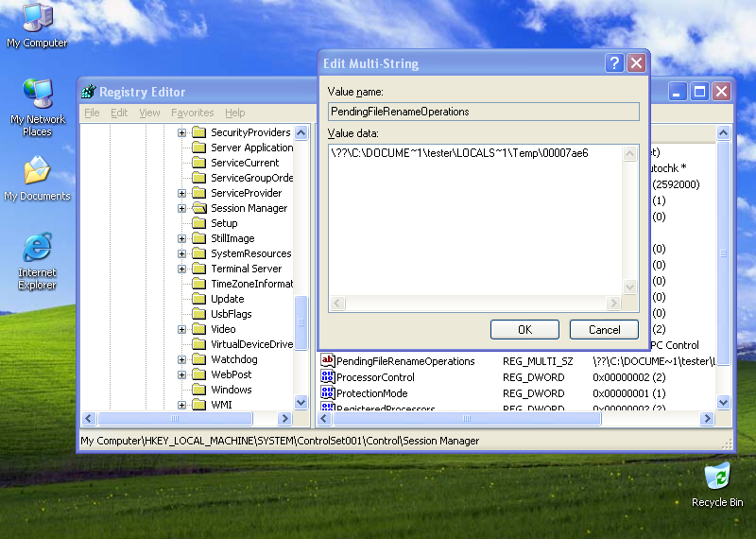The width and height of the screenshot is (756, 539).
Task: Select the Terminal Server folder icon
Action: 199,269
